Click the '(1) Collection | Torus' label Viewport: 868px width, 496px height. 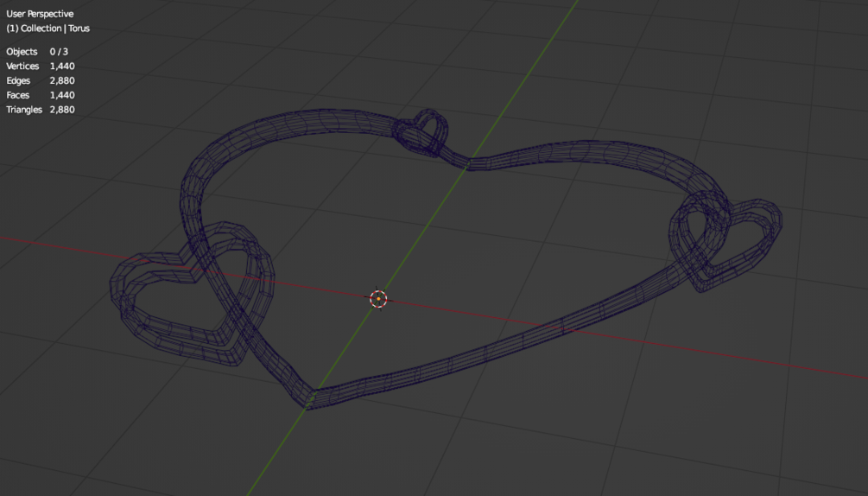(48, 29)
